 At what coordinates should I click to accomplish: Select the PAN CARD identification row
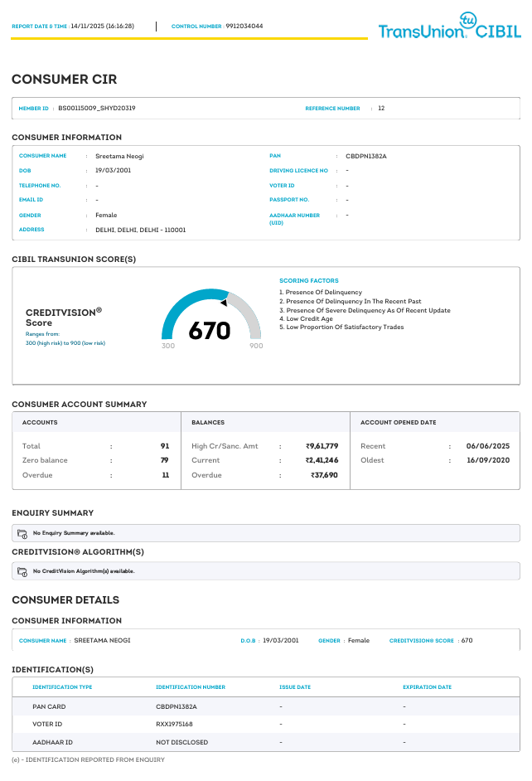[x=266, y=706]
